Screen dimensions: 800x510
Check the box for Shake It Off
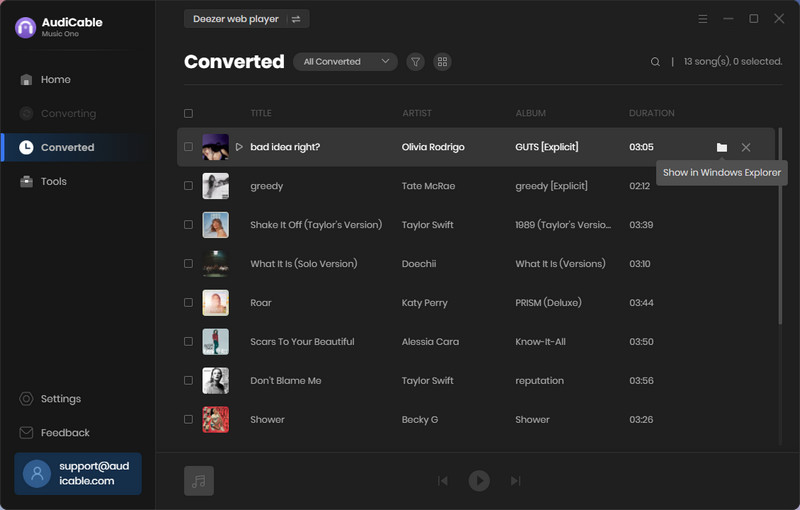click(188, 224)
